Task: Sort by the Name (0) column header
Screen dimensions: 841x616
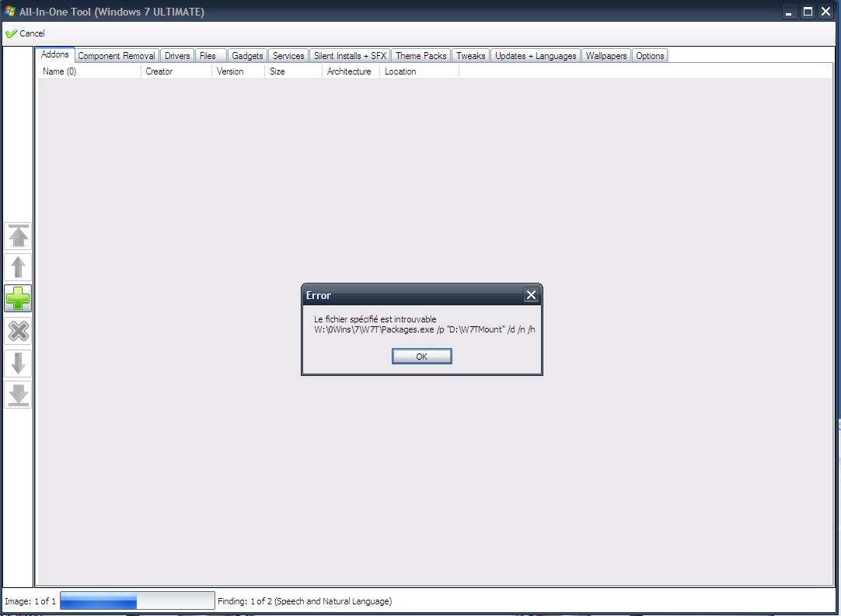Action: [89, 71]
